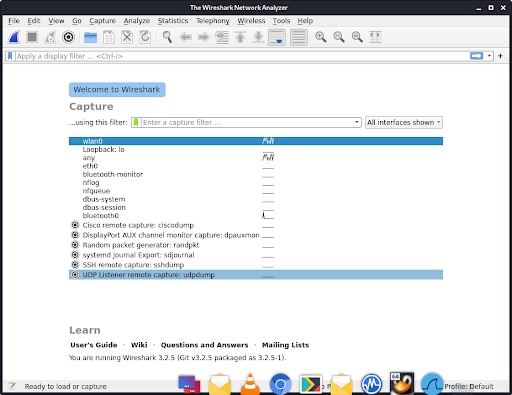Open the Analyze menu
The image size is (512, 395).
[x=137, y=21]
